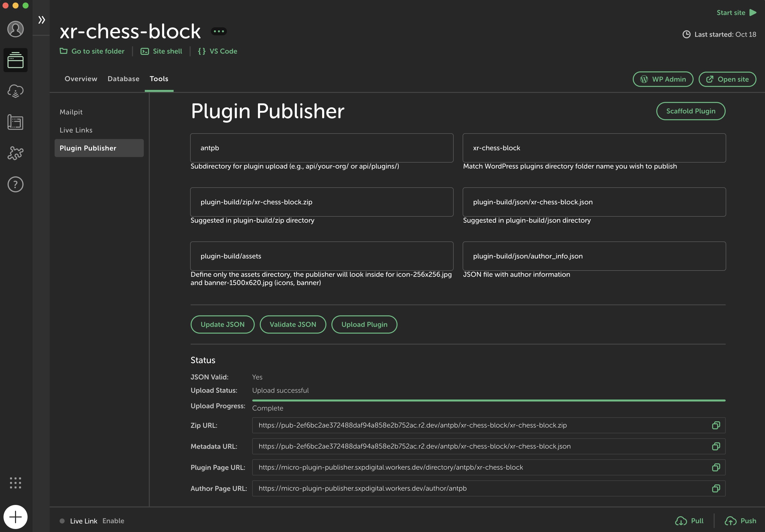Click the Upload Plugin button

(364, 324)
